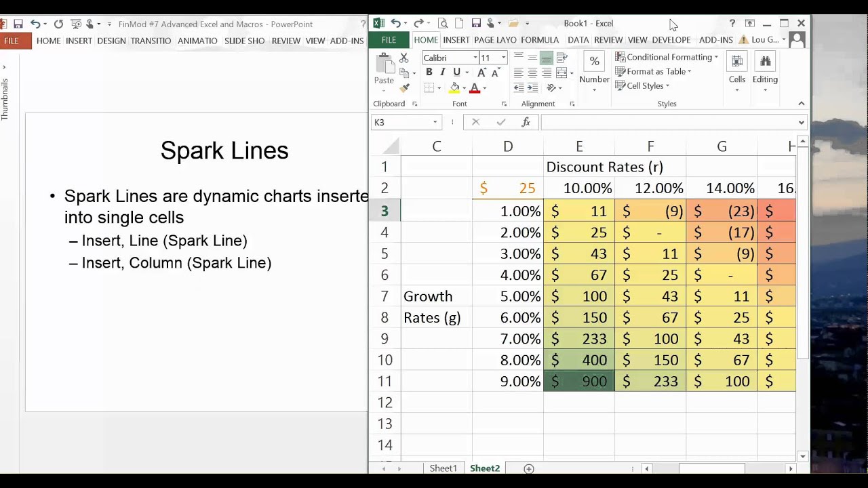This screenshot has height=488, width=868.
Task: Click the red FILE button in PowerPoint
Action: 14,41
